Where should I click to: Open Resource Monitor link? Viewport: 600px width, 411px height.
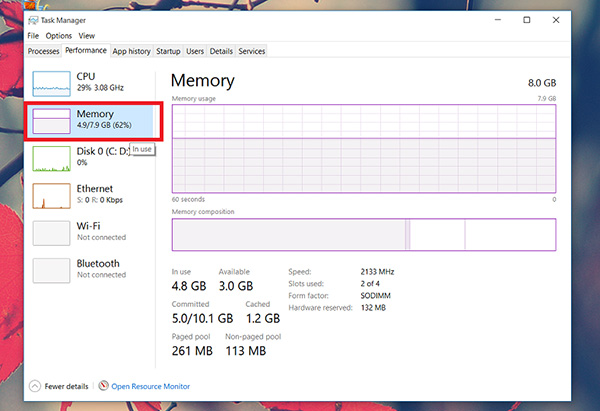point(150,386)
